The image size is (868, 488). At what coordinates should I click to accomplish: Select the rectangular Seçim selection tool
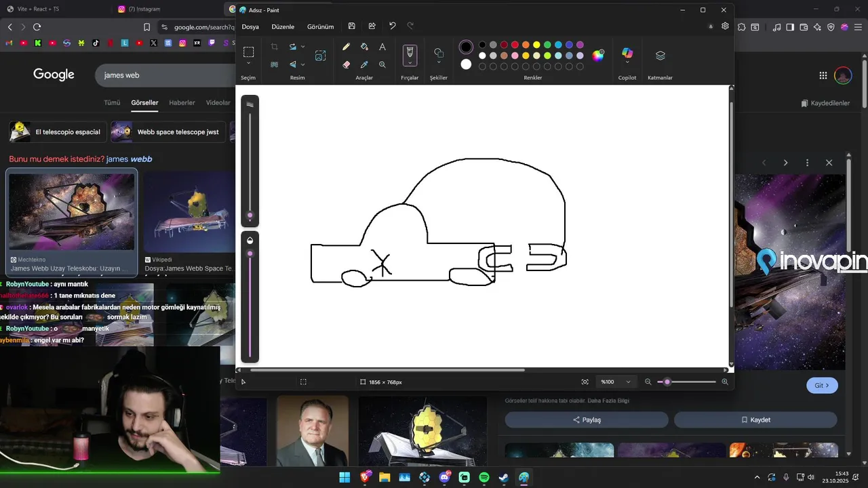pos(248,52)
